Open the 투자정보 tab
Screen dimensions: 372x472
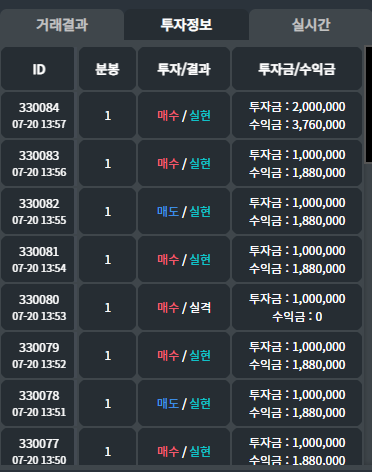tap(186, 25)
